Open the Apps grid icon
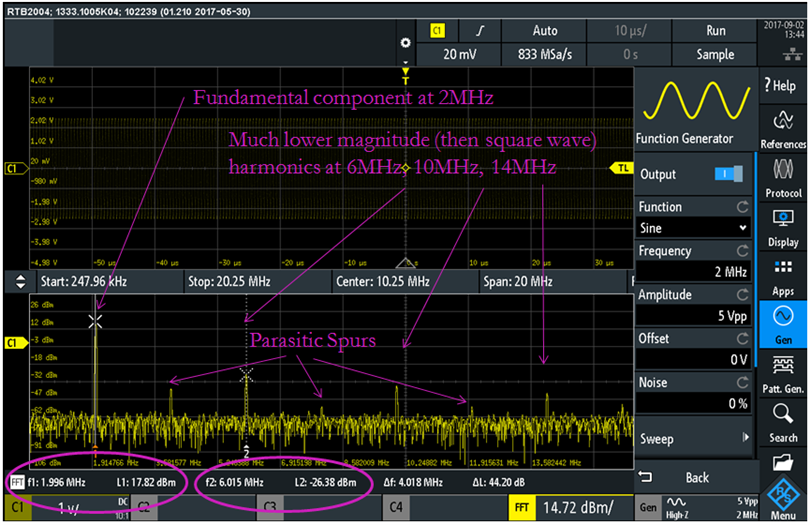 coord(784,274)
